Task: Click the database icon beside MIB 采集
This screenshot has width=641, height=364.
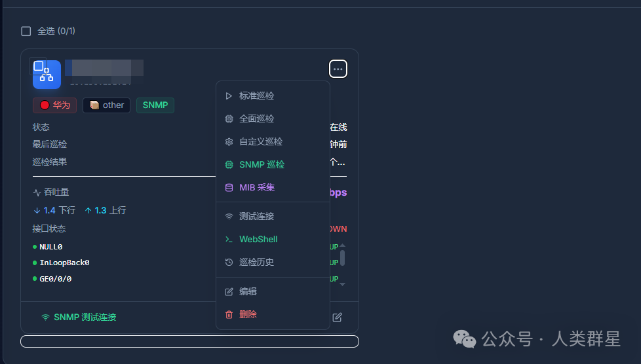Action: click(229, 187)
